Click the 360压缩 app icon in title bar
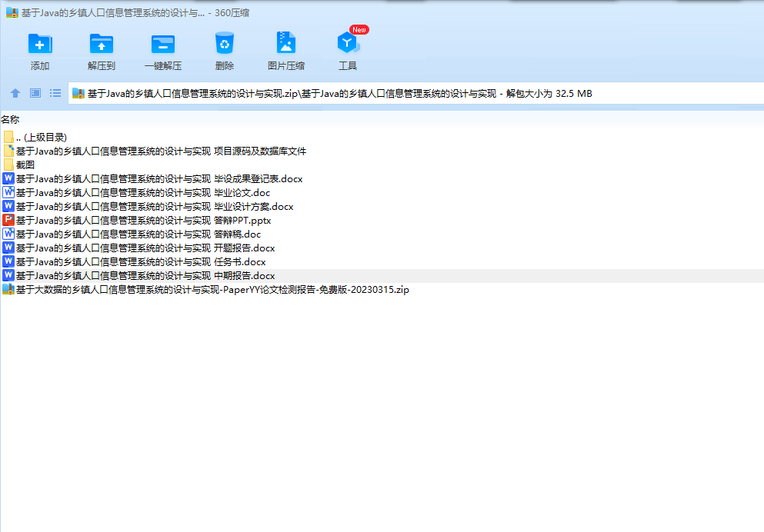764x532 pixels. point(12,12)
